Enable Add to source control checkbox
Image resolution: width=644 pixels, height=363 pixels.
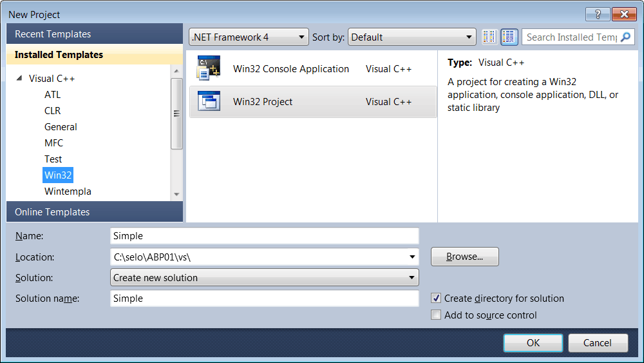[436, 315]
